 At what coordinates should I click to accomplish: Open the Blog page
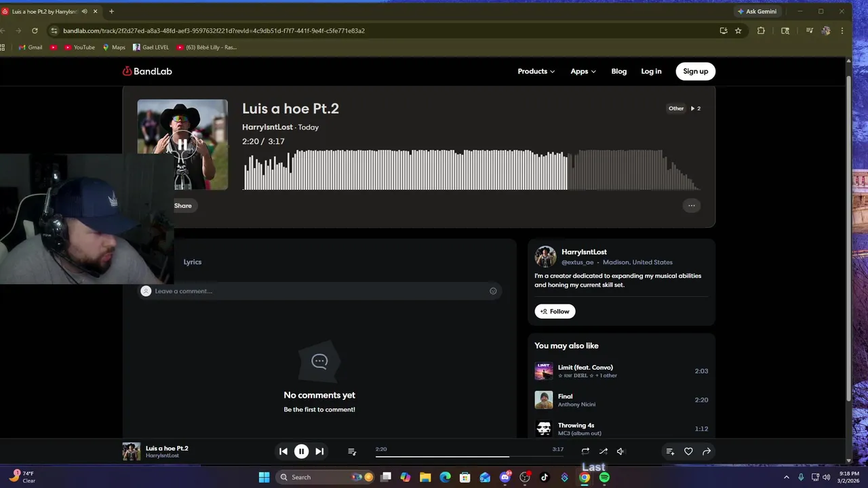coord(619,71)
